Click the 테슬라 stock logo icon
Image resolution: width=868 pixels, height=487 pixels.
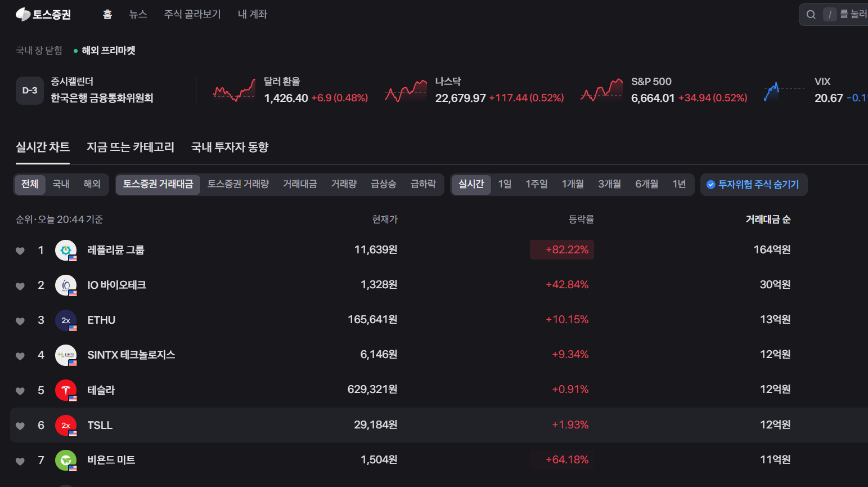coord(66,390)
